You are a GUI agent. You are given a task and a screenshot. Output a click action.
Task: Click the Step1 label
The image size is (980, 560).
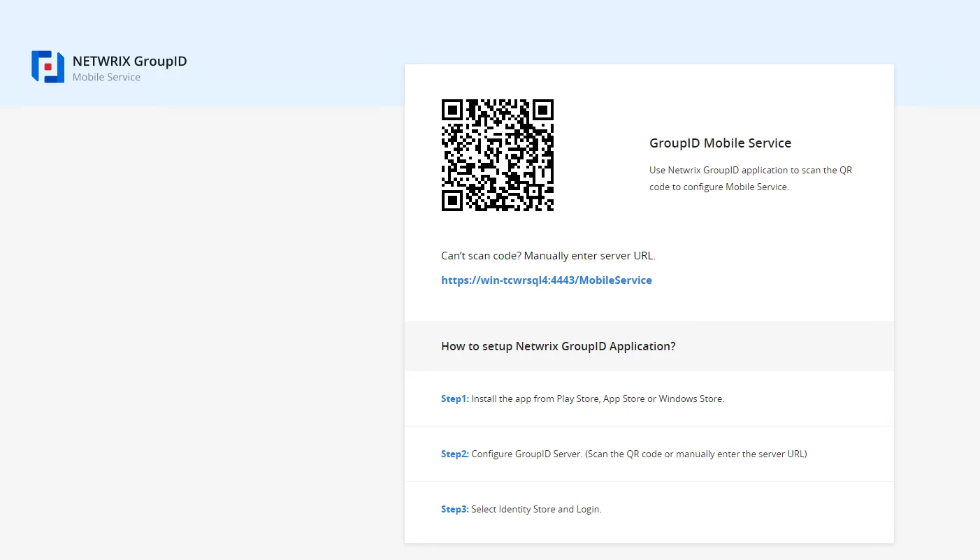(455, 399)
